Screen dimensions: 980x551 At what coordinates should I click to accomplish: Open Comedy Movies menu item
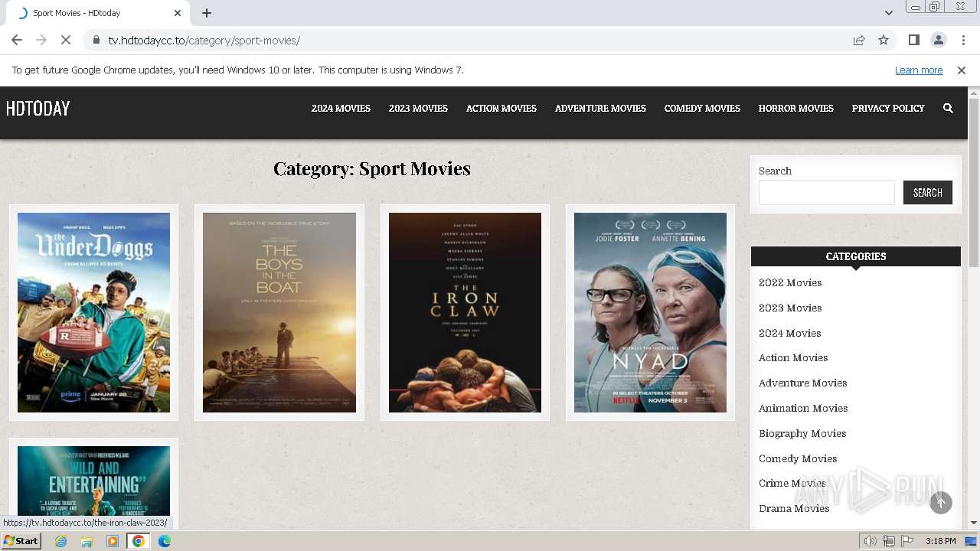(x=702, y=109)
